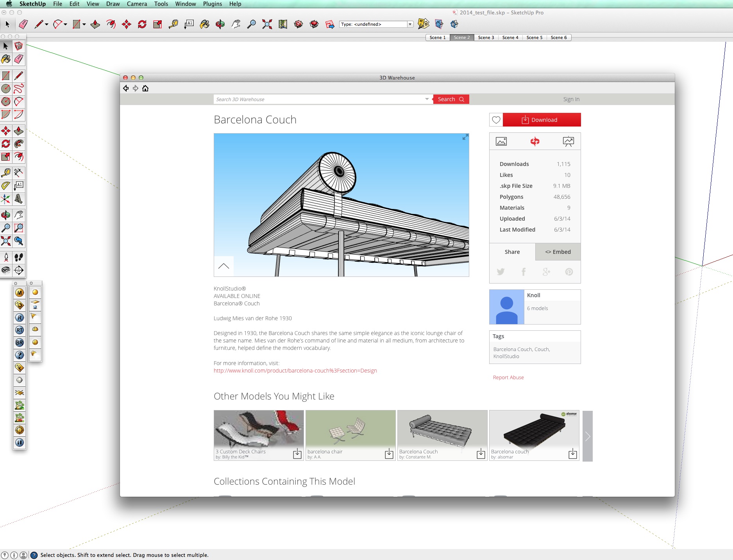Select the Position Camera tool

pos(6,257)
